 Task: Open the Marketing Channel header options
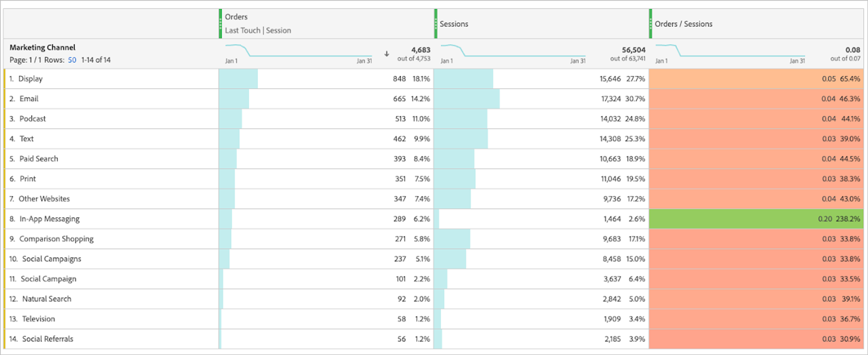point(42,47)
